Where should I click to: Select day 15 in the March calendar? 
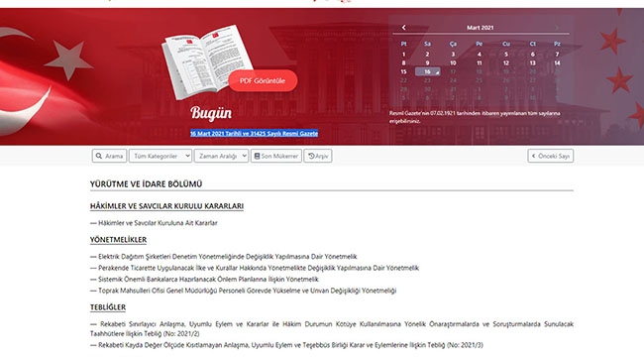403,71
